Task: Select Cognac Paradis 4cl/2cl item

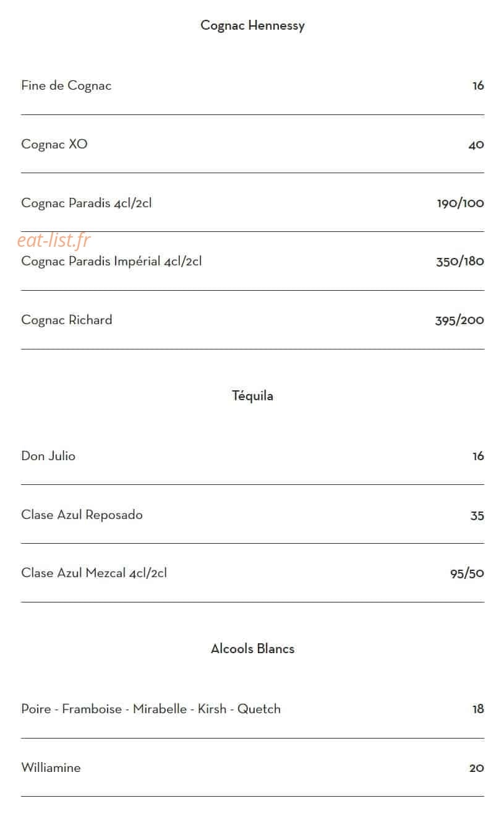Action: point(87,203)
